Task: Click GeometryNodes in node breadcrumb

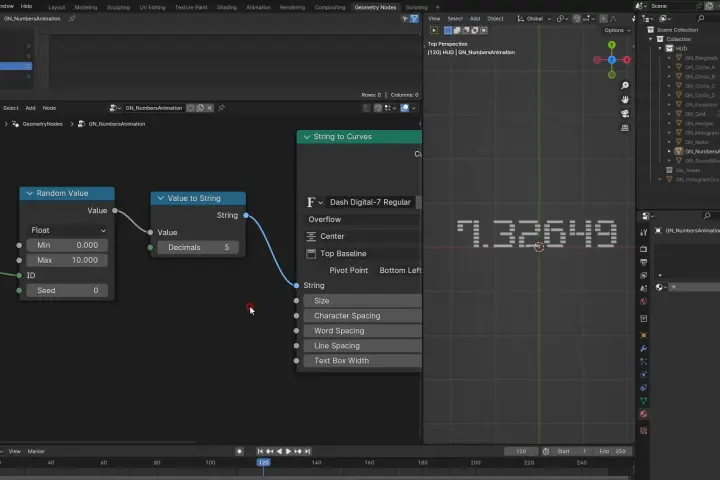Action: click(42, 124)
